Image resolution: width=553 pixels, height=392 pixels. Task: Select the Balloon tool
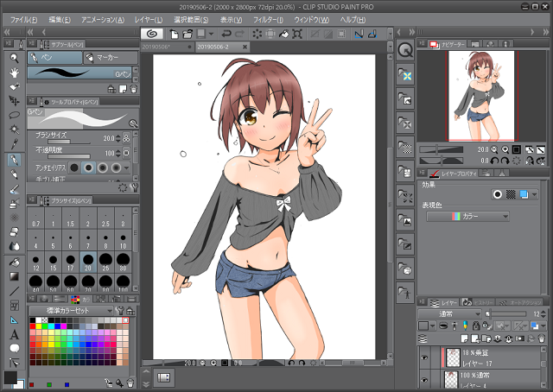[x=14, y=349]
